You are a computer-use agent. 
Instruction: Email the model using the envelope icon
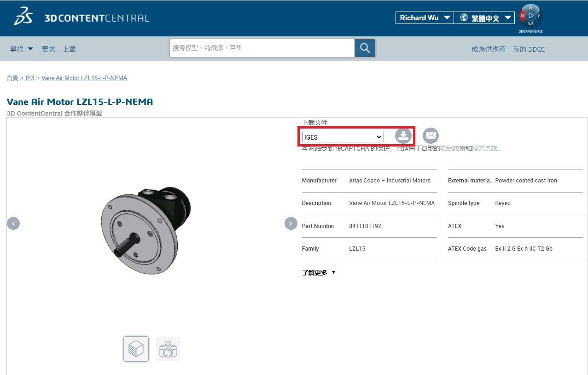tap(431, 136)
